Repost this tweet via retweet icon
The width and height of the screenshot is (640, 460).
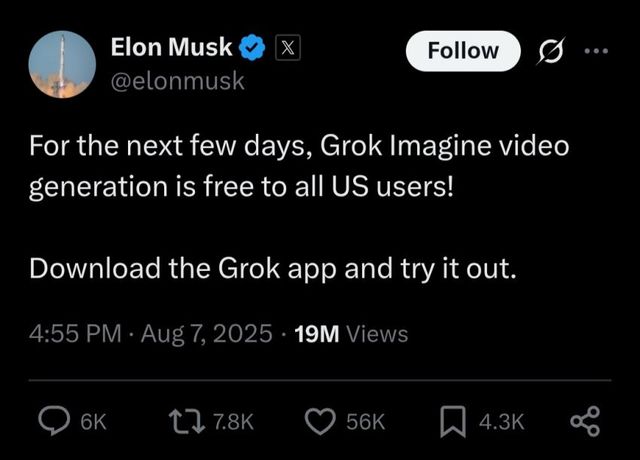click(x=189, y=422)
